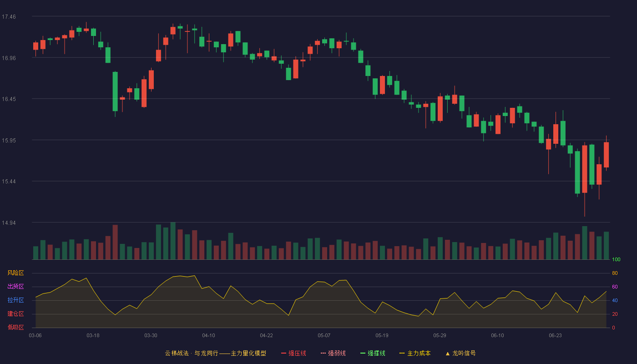
Task: Click the blue 40 indicator axis value
Action: (x=615, y=300)
